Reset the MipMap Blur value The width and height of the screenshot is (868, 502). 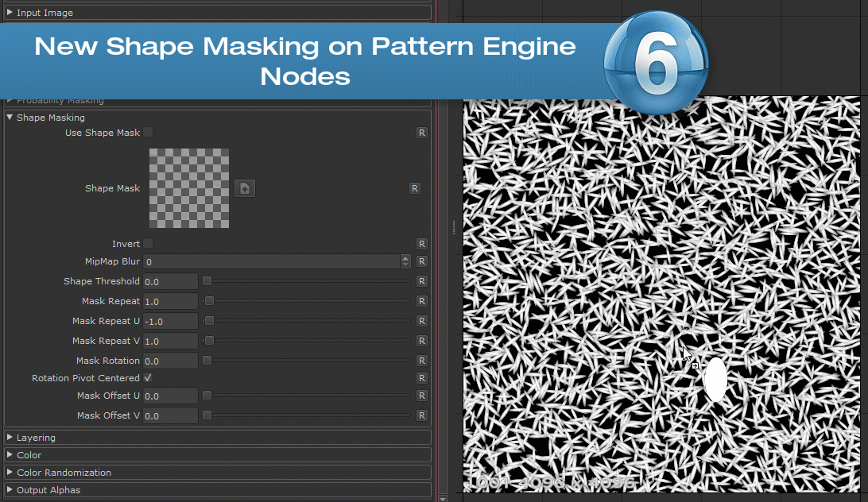(x=422, y=261)
